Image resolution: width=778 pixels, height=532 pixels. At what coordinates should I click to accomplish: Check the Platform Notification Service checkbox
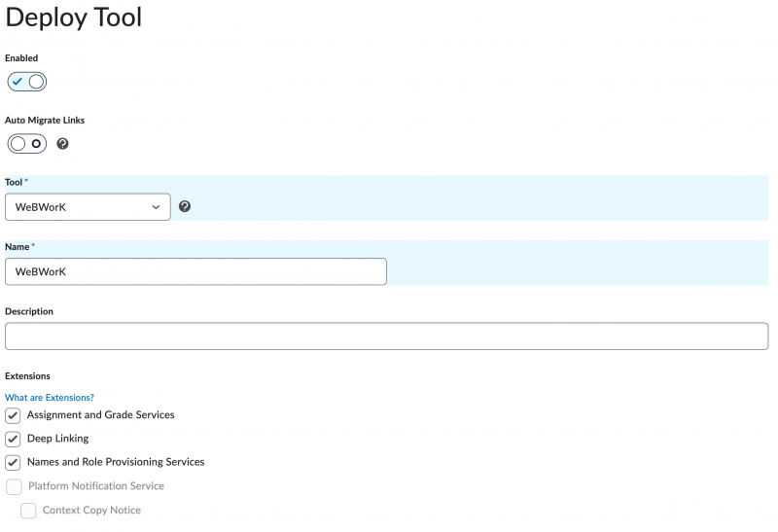(14, 486)
